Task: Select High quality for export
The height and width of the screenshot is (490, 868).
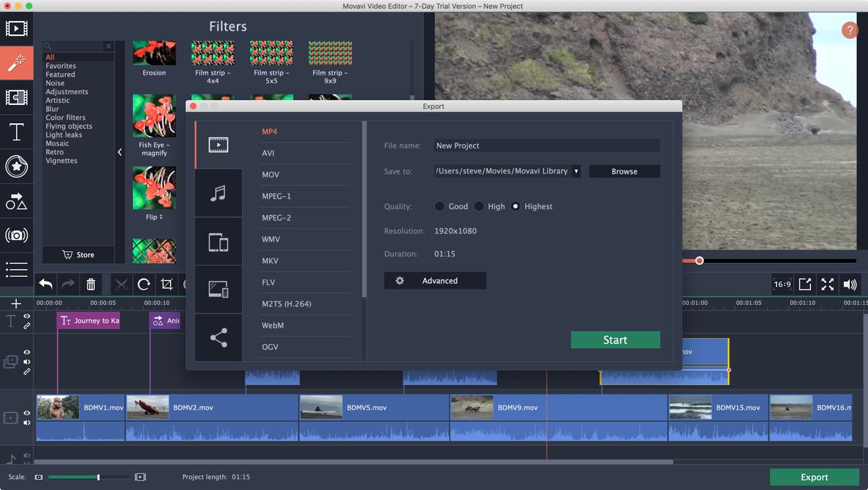Action: pos(479,206)
